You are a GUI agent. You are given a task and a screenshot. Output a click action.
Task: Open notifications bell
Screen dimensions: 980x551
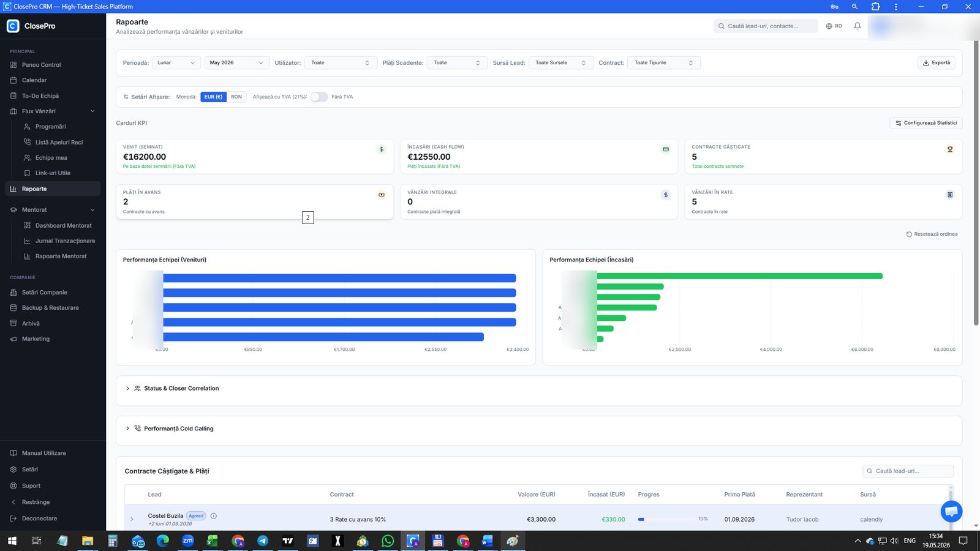pos(858,26)
